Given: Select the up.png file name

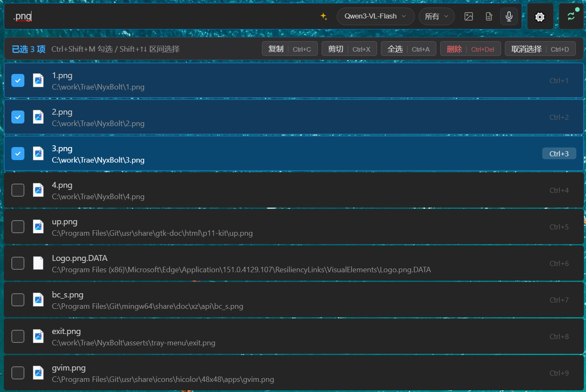Looking at the screenshot, I should 65,221.
